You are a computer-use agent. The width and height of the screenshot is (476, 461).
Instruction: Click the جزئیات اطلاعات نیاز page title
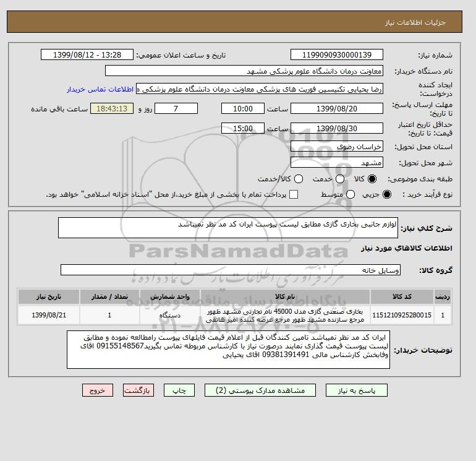pos(415,22)
